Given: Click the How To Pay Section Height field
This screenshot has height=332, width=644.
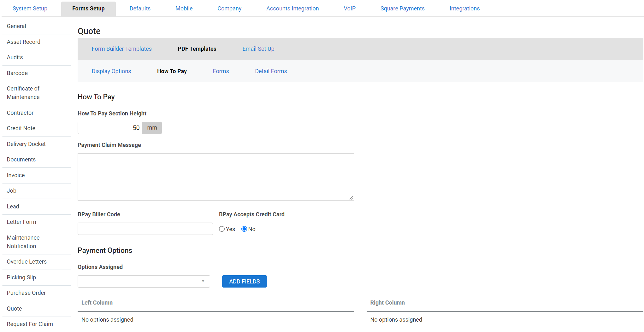Looking at the screenshot, I should click(109, 128).
